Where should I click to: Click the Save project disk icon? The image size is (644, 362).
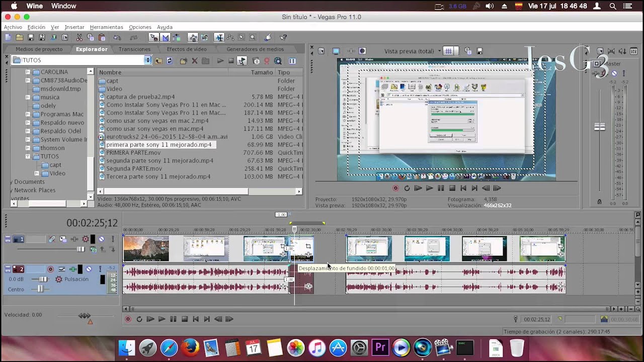point(31,37)
